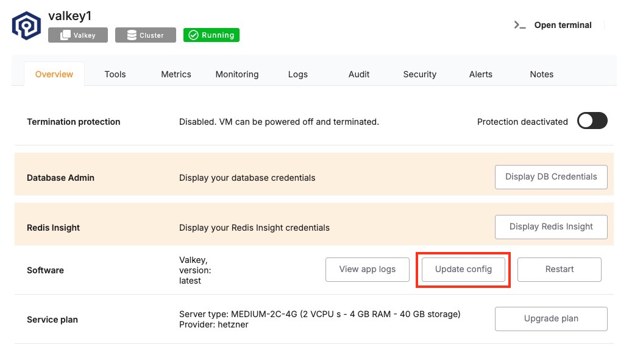The width and height of the screenshot is (629, 364).
Task: Click Display DB Credentials button
Action: pos(551,177)
